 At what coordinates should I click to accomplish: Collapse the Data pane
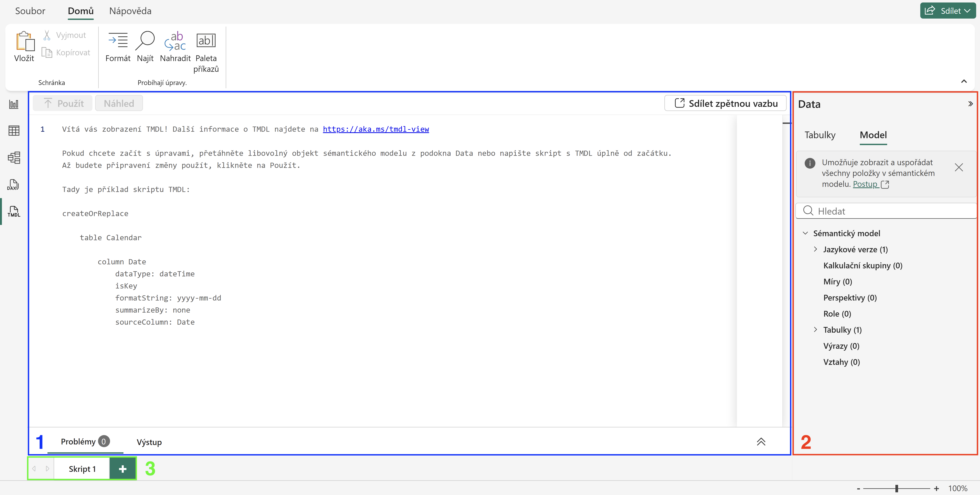970,104
